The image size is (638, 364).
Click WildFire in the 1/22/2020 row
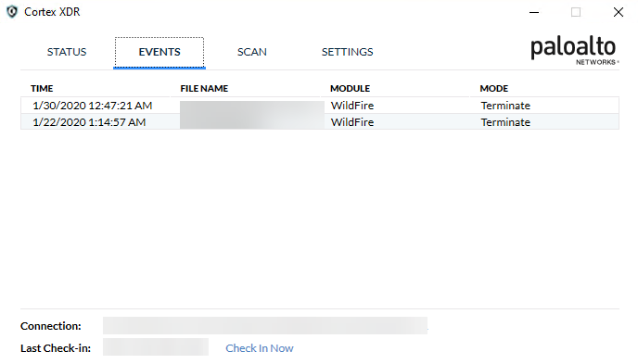352,122
